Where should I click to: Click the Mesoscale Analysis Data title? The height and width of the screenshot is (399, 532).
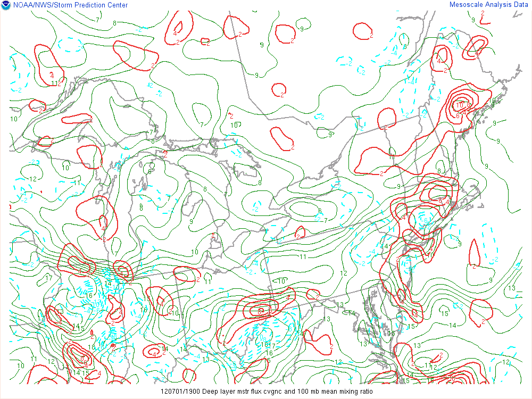(489, 5)
